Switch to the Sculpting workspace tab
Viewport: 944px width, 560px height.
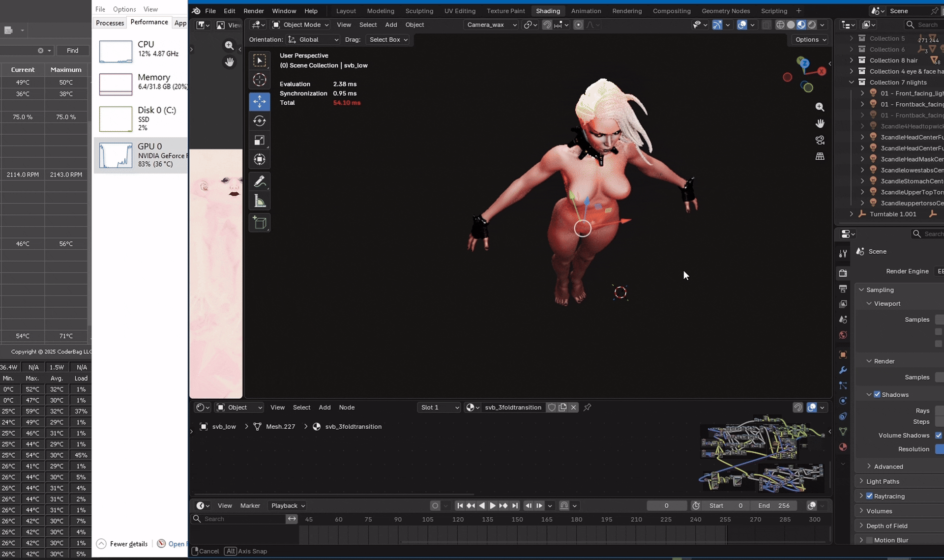(419, 11)
